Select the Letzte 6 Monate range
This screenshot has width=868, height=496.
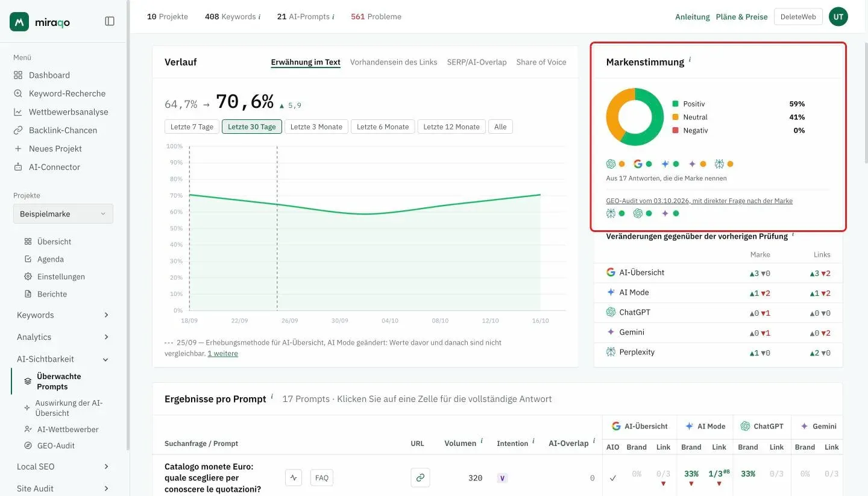pyautogui.click(x=383, y=127)
